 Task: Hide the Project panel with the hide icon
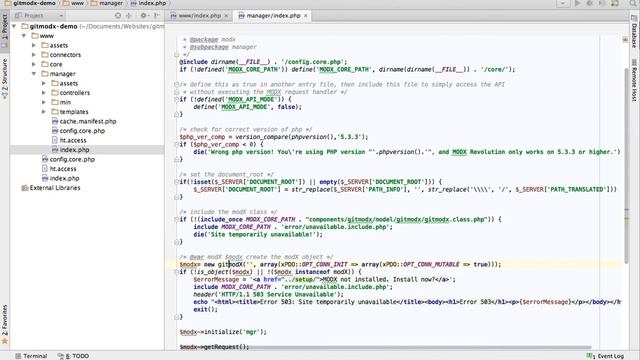click(x=157, y=16)
